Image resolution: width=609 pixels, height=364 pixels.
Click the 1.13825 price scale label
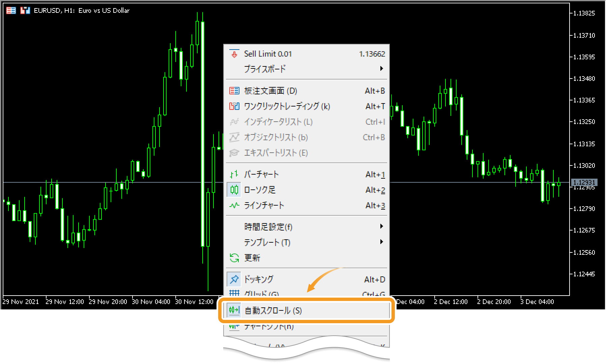(584, 13)
